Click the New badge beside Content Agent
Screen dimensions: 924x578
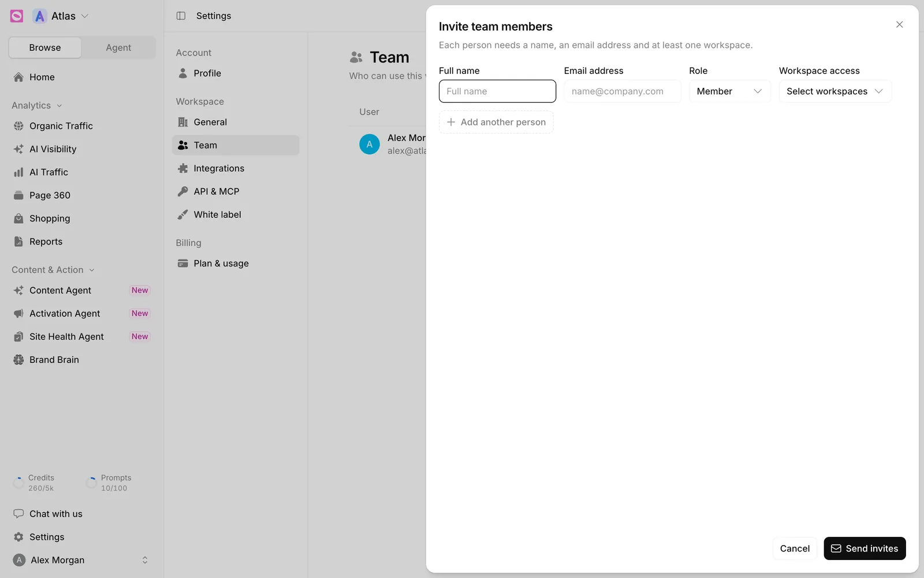[140, 290]
